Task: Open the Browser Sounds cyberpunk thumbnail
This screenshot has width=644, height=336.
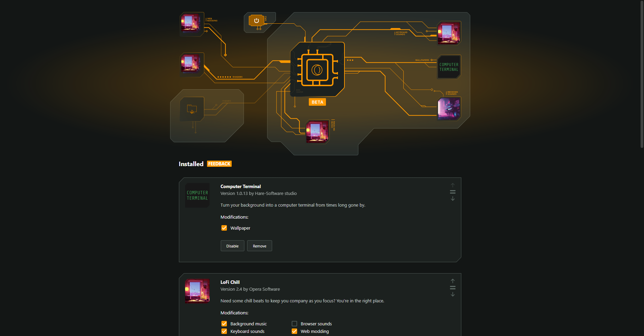Action: click(x=449, y=109)
